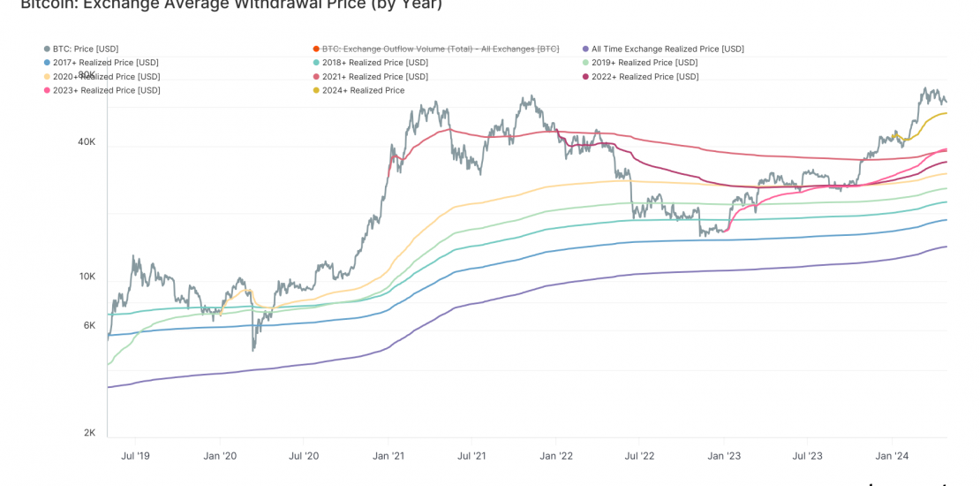Click the chart title text
Screen dimensions: 980x486
(x=231, y=4)
